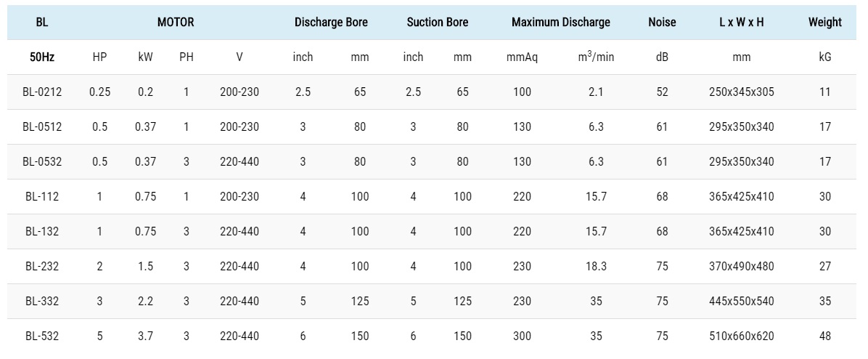The width and height of the screenshot is (868, 359).
Task: Select the BL-532 model name
Action: tap(42, 336)
